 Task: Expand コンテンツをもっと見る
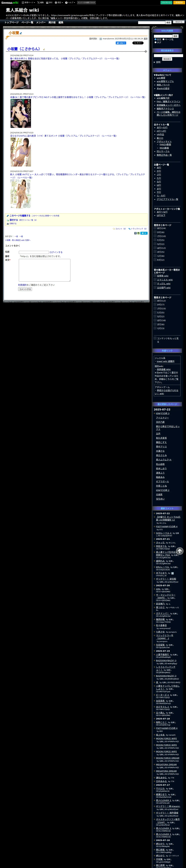(155, 338)
